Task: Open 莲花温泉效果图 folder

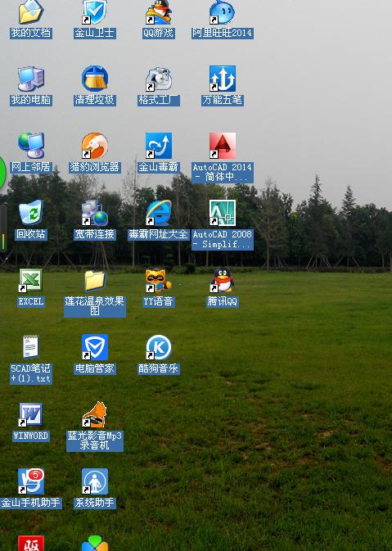Action: (x=95, y=280)
